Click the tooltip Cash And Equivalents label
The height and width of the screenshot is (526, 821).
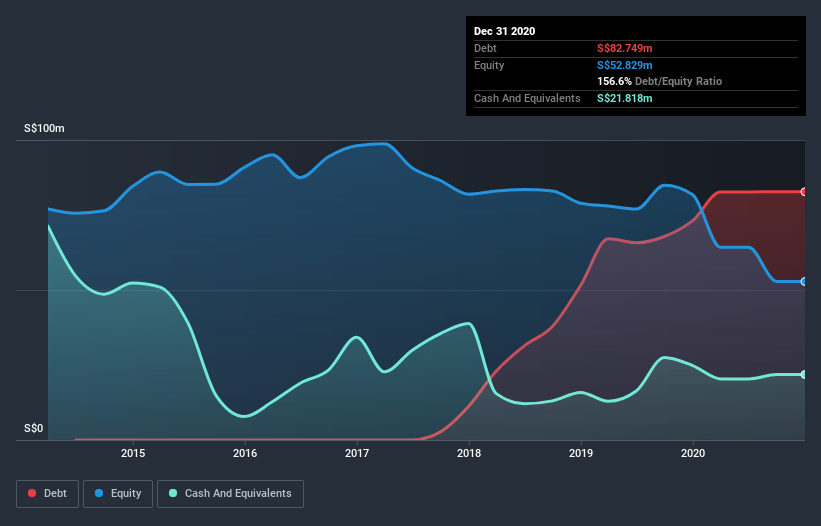pyautogui.click(x=527, y=98)
